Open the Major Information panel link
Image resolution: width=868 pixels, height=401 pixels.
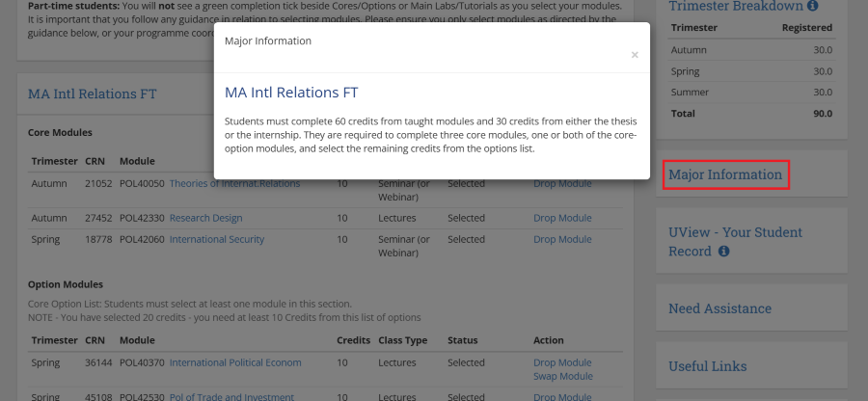pos(725,174)
